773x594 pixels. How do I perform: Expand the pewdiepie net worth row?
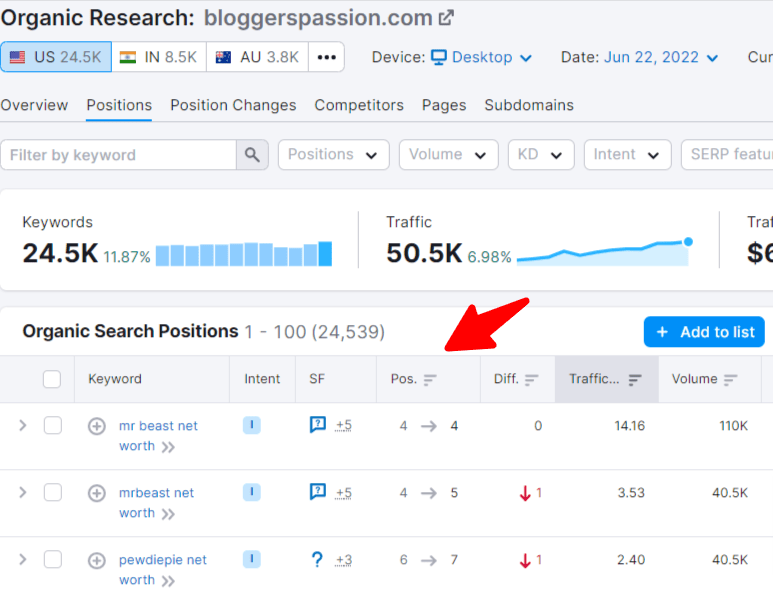coord(22,559)
